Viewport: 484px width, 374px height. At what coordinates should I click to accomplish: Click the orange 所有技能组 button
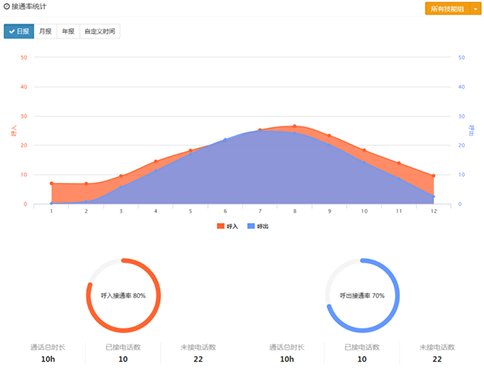[447, 9]
